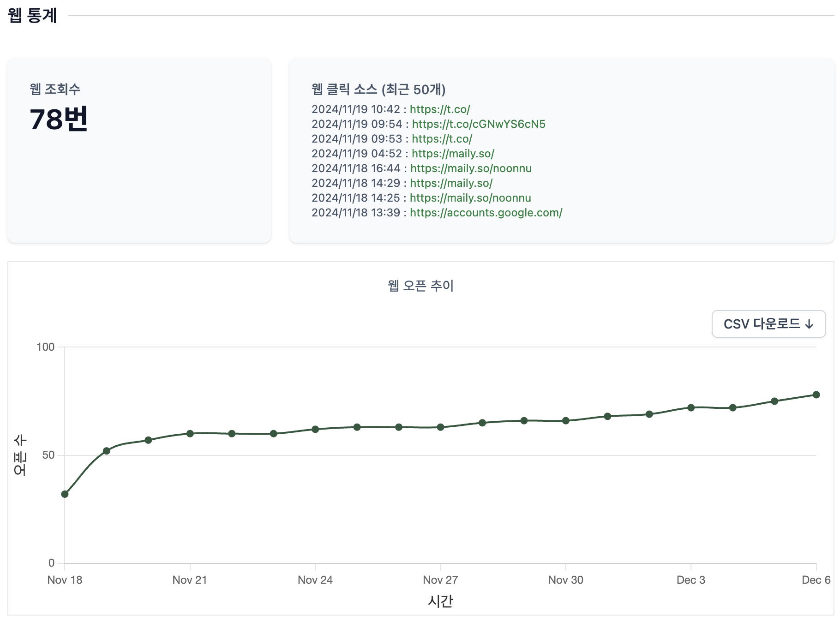Open maily.so/noonnu link from 16:44

point(471,168)
